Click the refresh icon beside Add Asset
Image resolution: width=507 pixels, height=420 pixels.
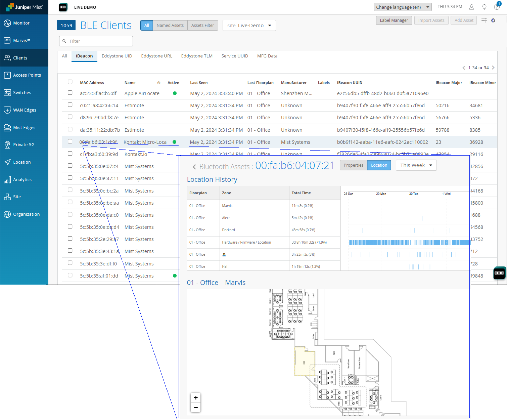(x=493, y=20)
